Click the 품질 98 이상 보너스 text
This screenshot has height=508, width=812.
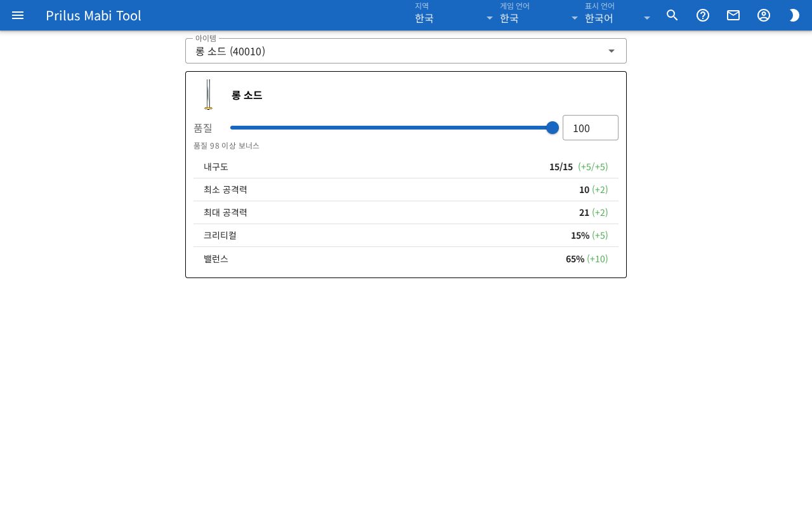[226, 145]
